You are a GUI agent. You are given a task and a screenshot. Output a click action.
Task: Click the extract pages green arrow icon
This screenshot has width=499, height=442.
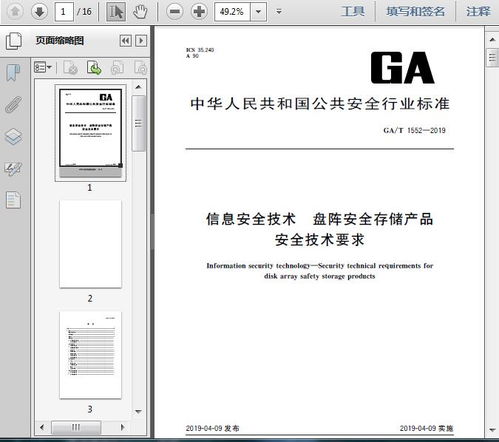pyautogui.click(x=94, y=68)
